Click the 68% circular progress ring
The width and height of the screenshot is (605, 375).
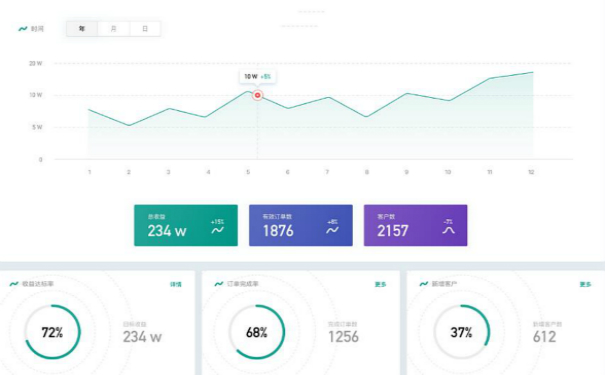point(257,332)
